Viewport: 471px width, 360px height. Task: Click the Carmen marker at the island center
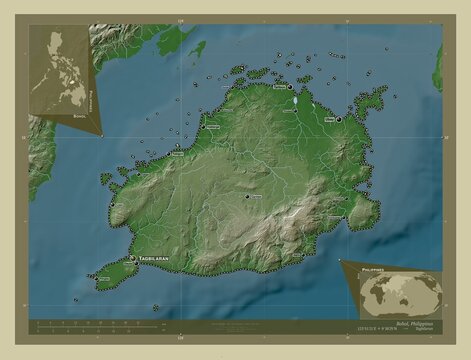[x=247, y=197]
